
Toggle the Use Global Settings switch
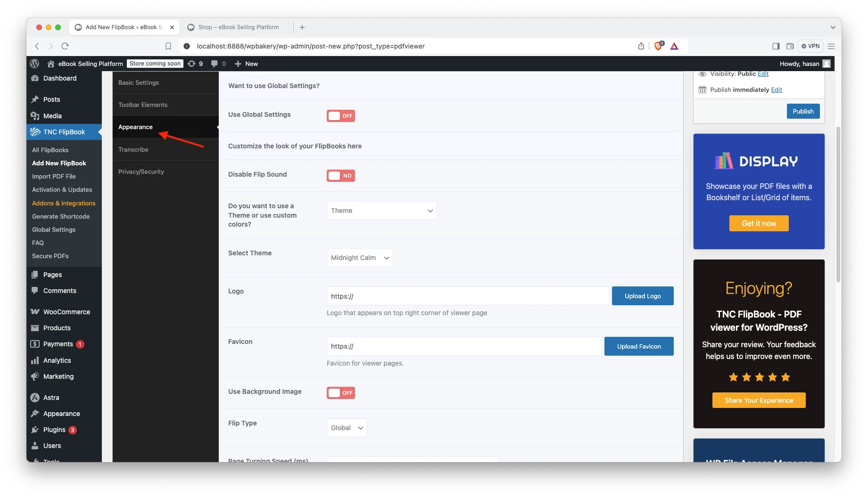pyautogui.click(x=340, y=116)
